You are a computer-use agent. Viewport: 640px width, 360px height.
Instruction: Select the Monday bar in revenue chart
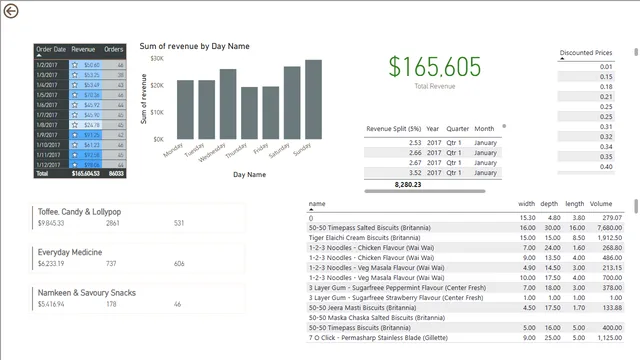[185, 109]
